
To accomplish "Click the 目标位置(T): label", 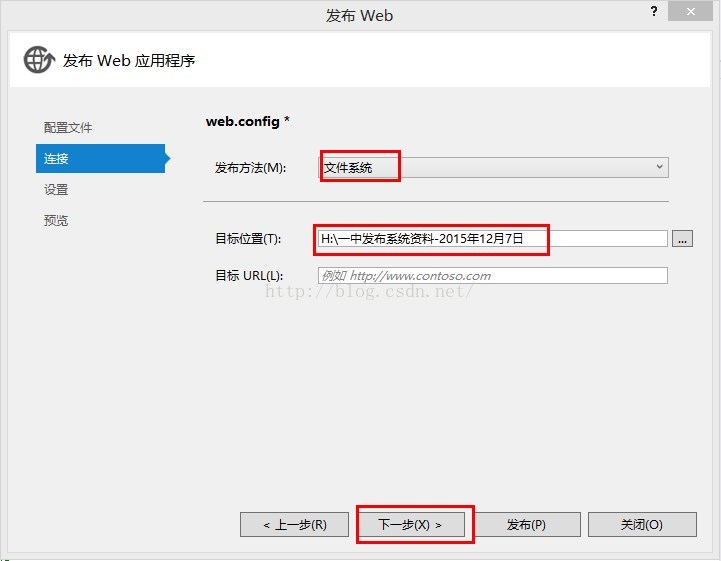I will click(248, 239).
